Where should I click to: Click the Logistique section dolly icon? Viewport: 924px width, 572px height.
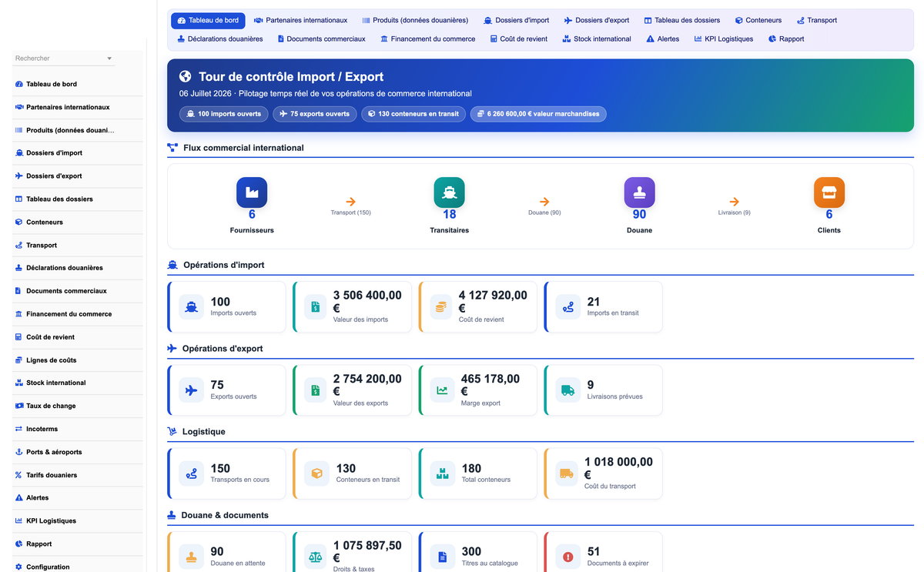coord(172,432)
